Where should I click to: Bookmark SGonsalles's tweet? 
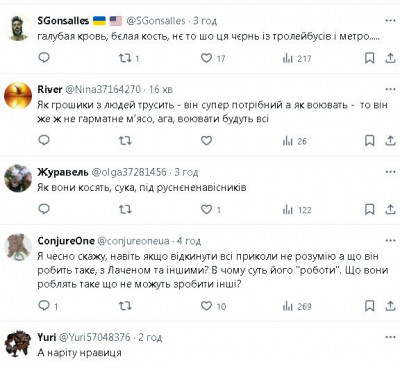tap(369, 58)
